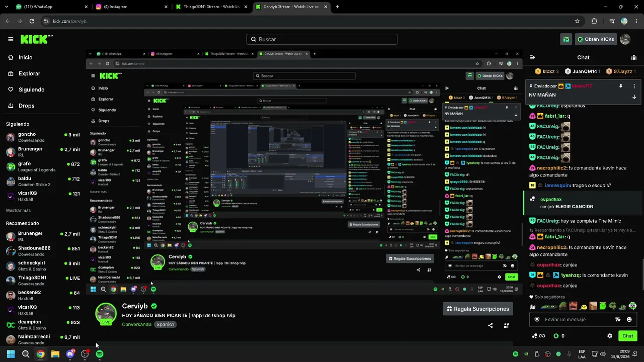Screen dimensions: 644x362
Task: Click the Buscar search field
Action: pos(322,39)
